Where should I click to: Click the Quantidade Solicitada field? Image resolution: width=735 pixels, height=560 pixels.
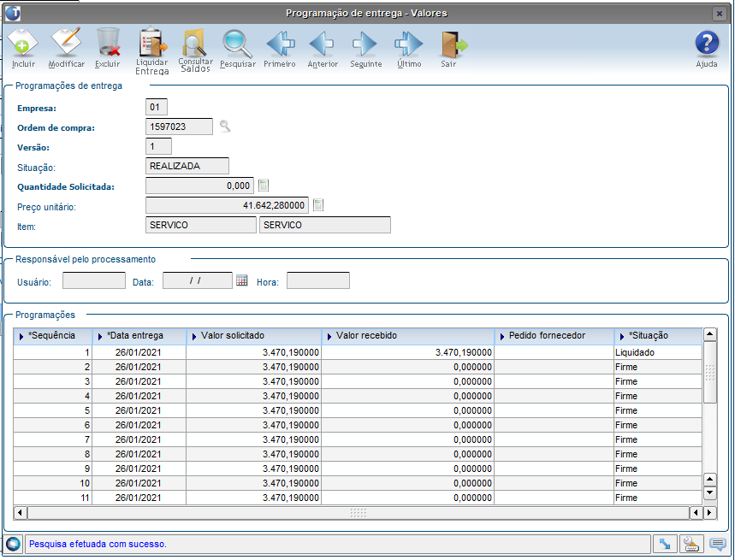tap(199, 186)
